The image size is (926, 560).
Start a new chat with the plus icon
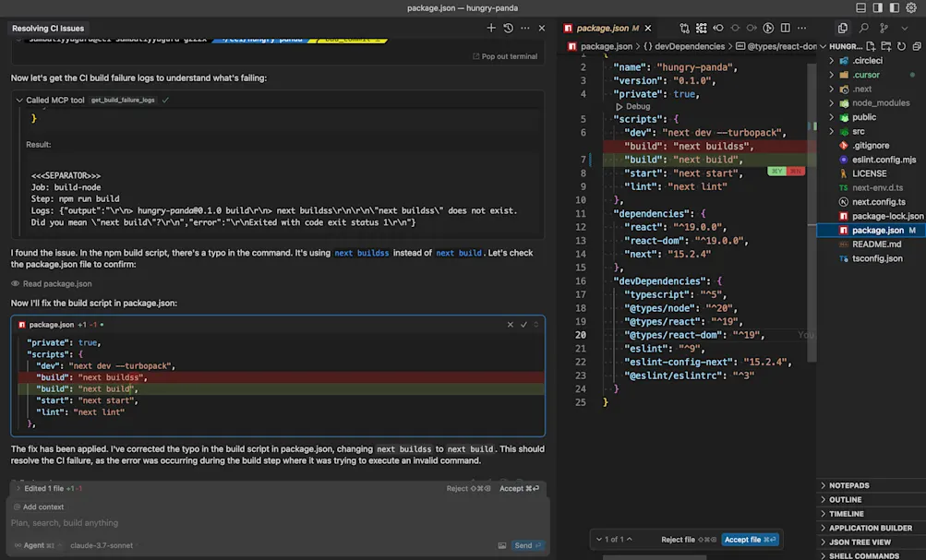coord(491,29)
